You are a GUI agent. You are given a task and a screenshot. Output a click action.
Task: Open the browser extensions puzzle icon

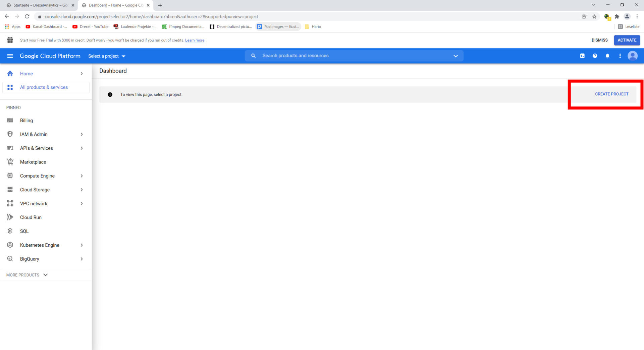[617, 16]
